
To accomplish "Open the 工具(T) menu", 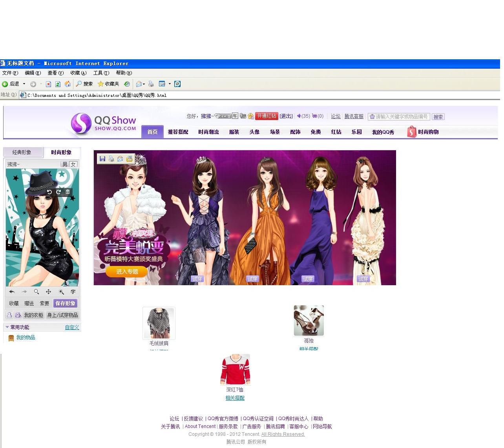I will [101, 73].
